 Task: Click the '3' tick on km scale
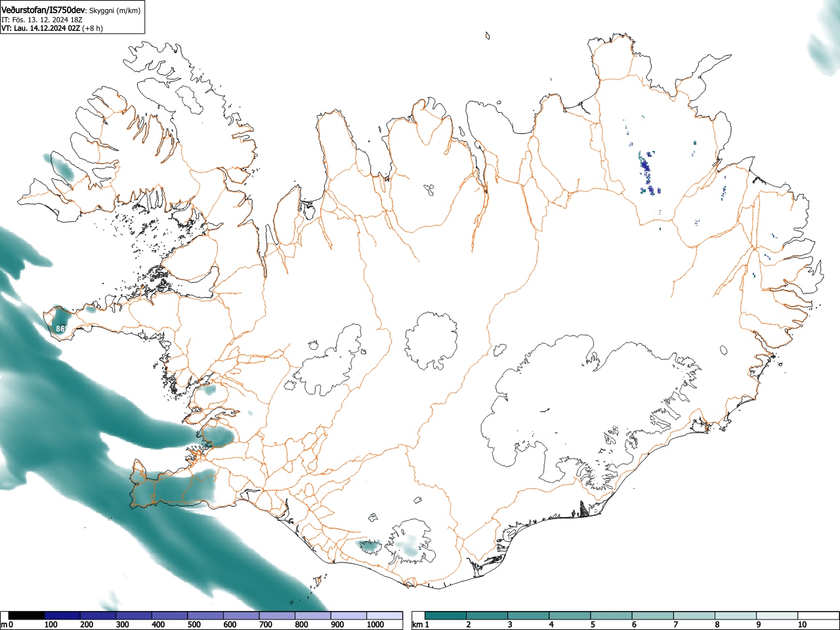pyautogui.click(x=510, y=625)
